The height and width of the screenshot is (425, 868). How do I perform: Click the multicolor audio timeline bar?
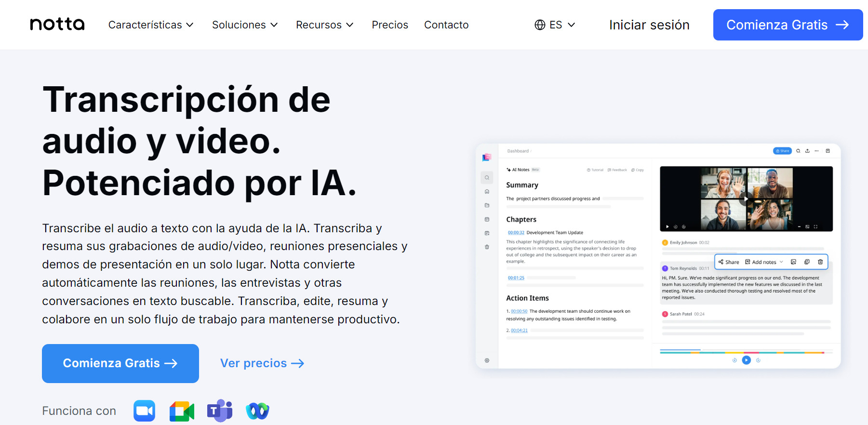coord(746,352)
